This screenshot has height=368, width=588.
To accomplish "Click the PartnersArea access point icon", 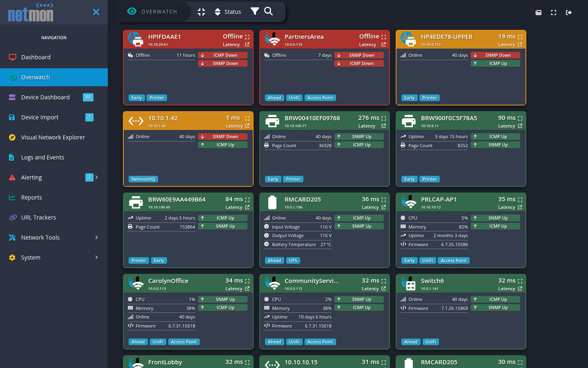I will click(272, 39).
